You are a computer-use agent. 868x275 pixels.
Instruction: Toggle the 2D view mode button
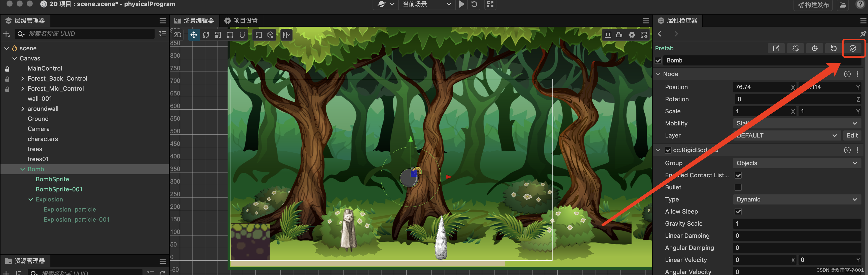pos(177,35)
